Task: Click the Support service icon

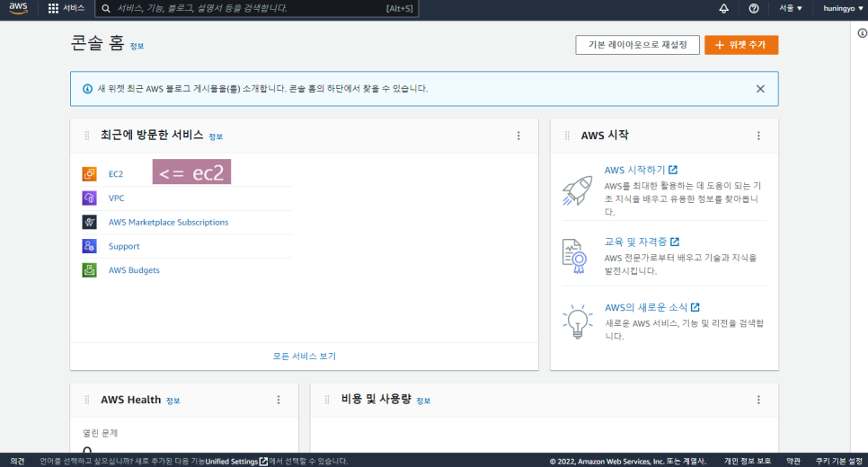Action: tap(89, 246)
